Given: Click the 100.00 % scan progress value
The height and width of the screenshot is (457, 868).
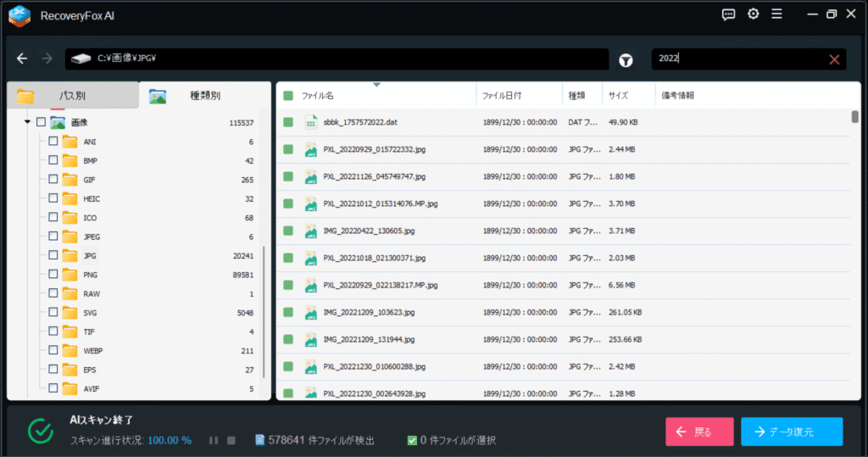Looking at the screenshot, I should pos(170,440).
